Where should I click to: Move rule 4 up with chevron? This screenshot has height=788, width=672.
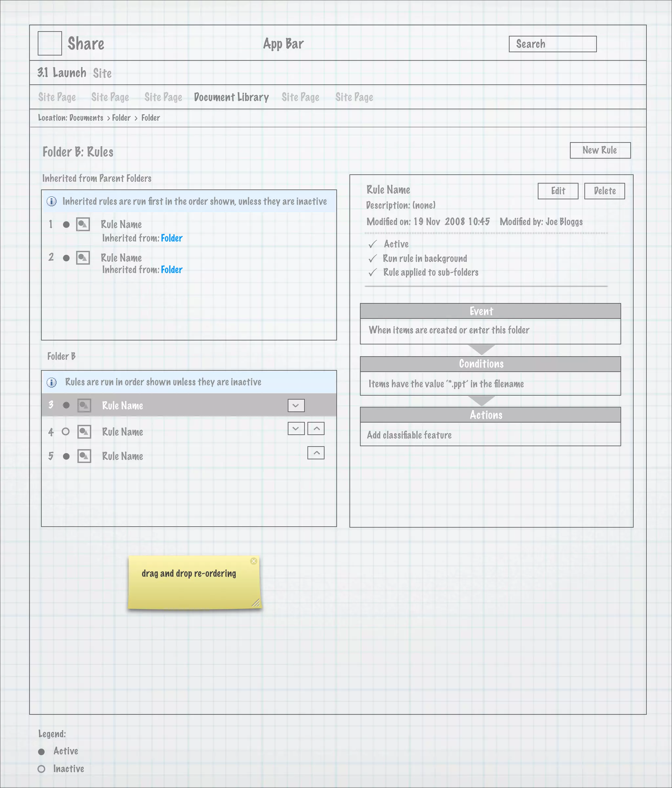tap(316, 428)
